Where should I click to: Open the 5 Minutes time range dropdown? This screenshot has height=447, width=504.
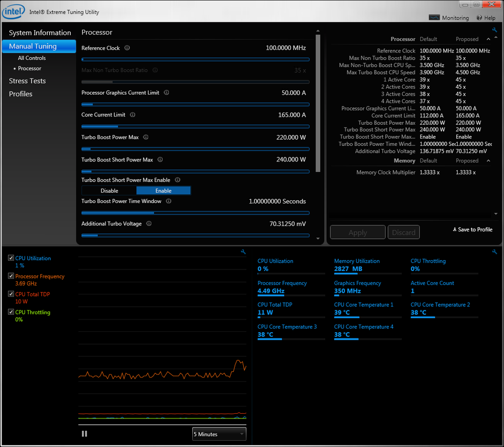point(219,434)
